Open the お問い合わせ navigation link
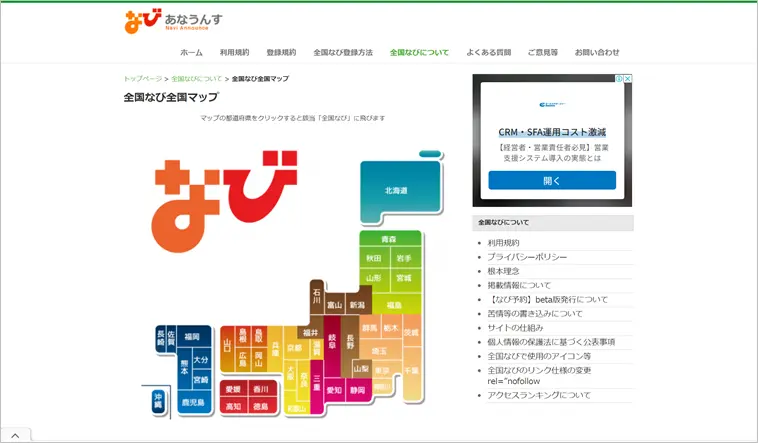Image resolution: width=758 pixels, height=443 pixels. click(x=597, y=52)
